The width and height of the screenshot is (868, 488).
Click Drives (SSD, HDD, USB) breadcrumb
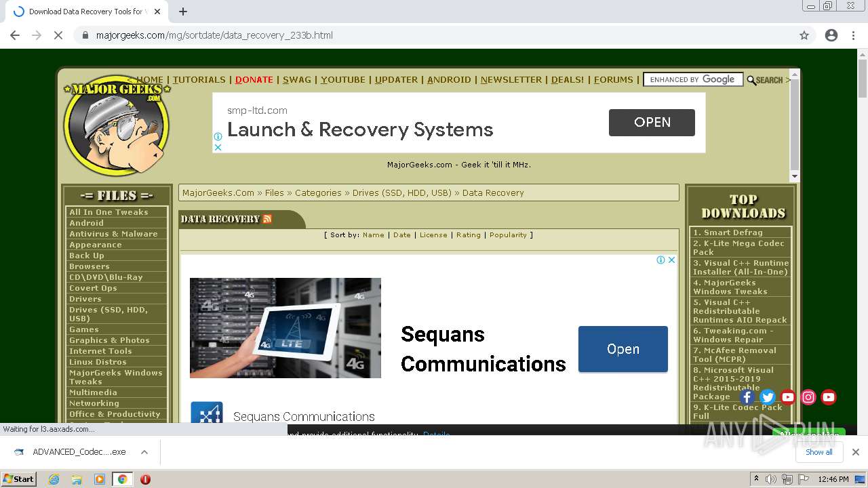402,193
